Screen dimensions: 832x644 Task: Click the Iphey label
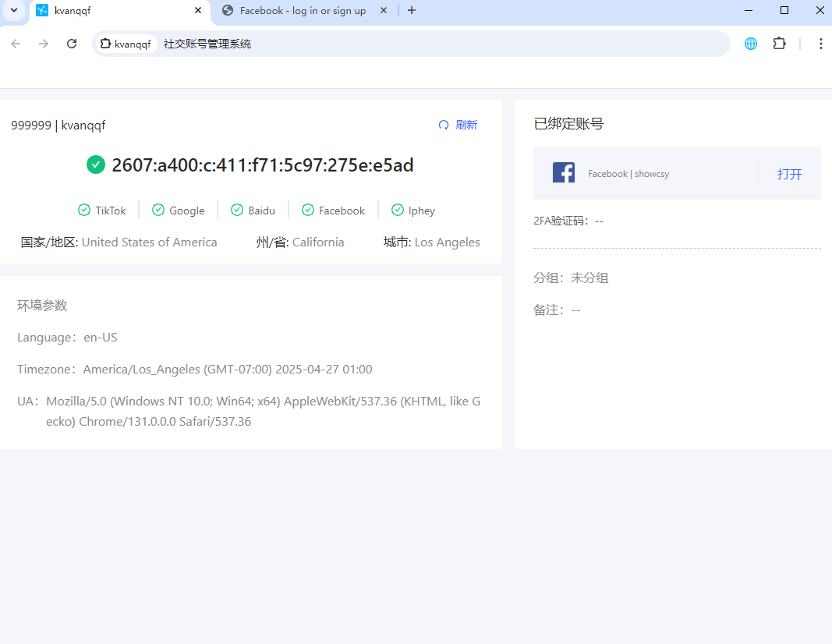click(422, 211)
